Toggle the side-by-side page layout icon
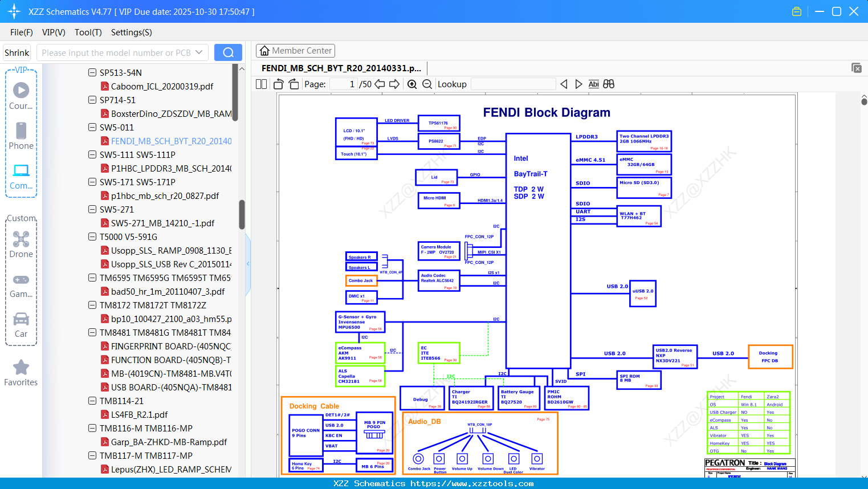Image resolution: width=868 pixels, height=489 pixels. pos(261,84)
